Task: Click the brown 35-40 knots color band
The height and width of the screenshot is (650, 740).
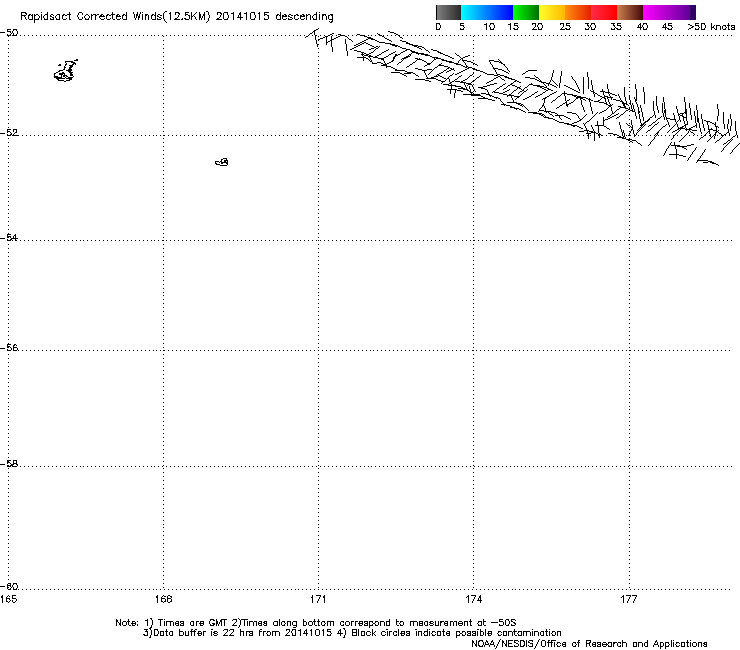Action: pos(630,12)
